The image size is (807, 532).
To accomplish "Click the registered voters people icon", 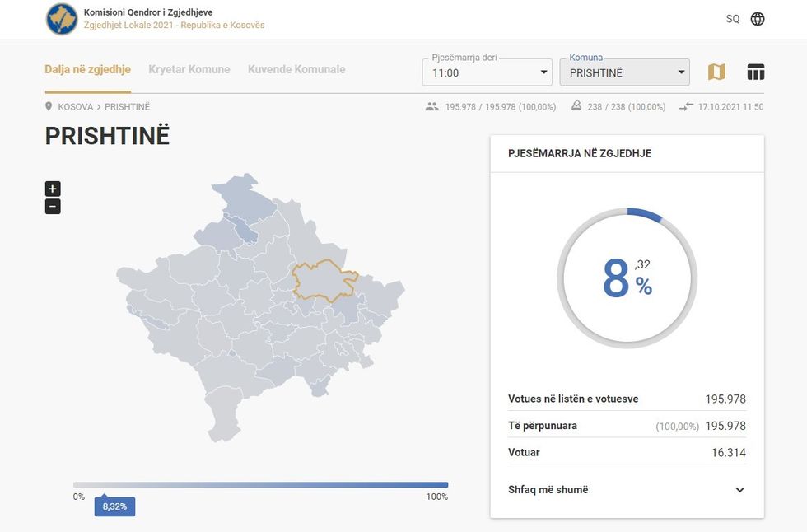I will (432, 107).
